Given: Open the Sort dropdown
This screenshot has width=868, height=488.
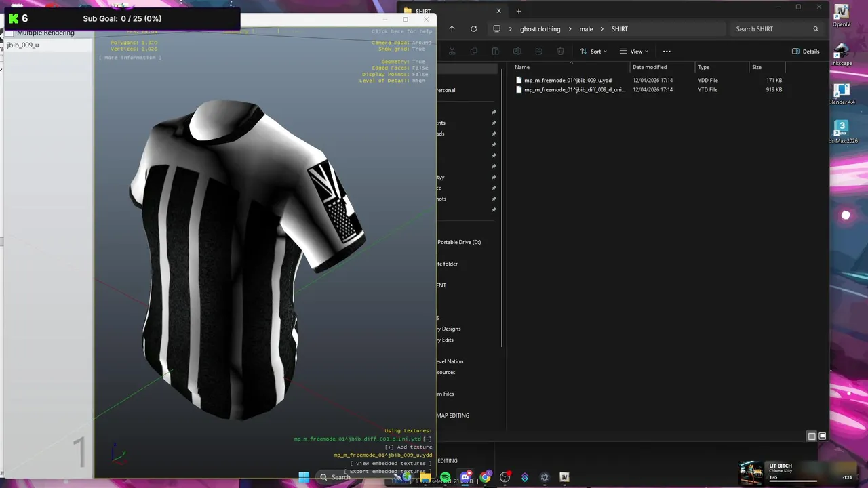Looking at the screenshot, I should 593,52.
